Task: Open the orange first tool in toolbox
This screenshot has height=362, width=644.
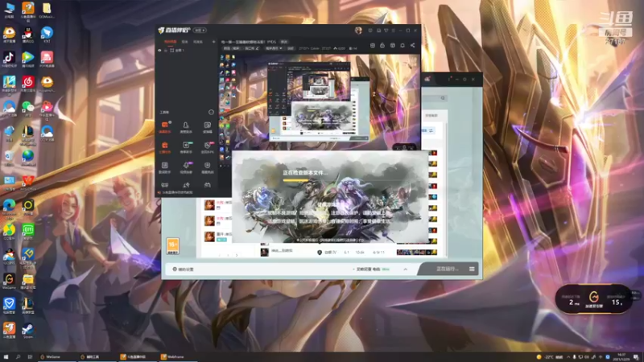Action: pyautogui.click(x=165, y=127)
